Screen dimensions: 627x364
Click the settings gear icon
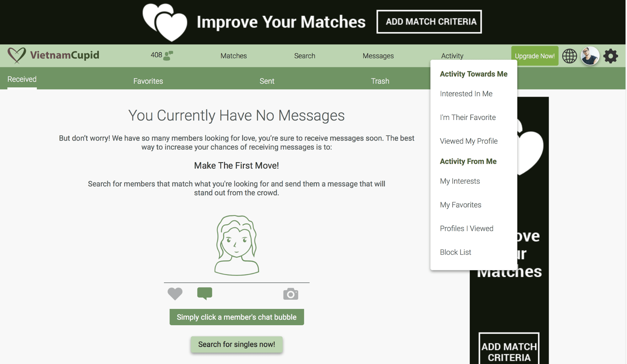point(610,55)
